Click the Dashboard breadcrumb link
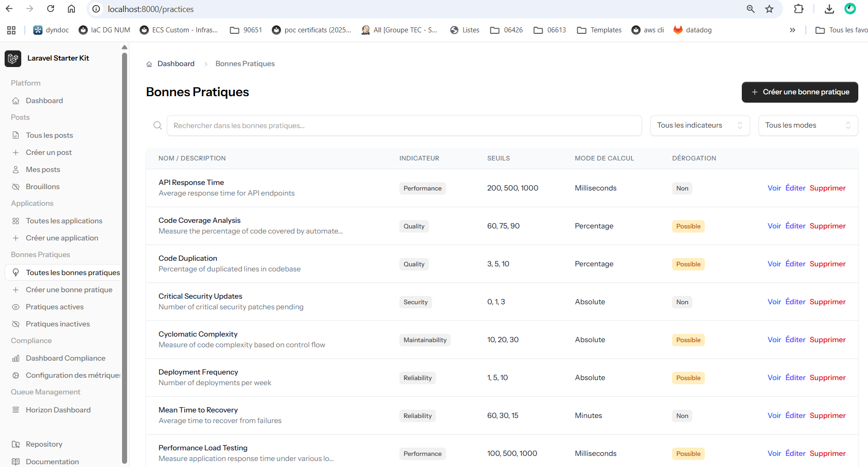The height and width of the screenshot is (467, 868). point(176,64)
